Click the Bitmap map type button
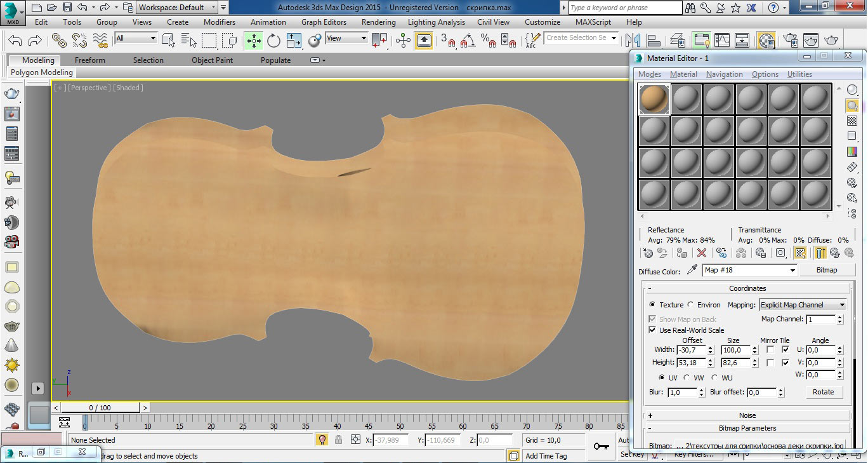The height and width of the screenshot is (463, 868). click(x=826, y=270)
